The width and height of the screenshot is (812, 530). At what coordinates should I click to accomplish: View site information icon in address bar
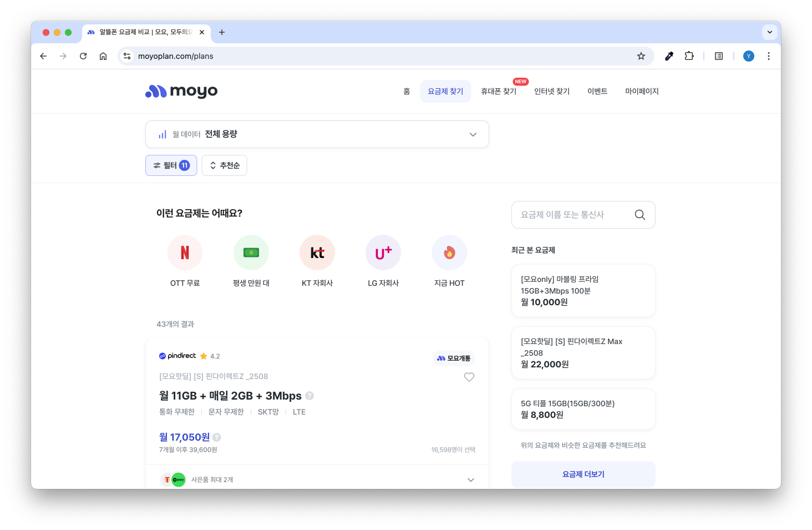click(127, 56)
